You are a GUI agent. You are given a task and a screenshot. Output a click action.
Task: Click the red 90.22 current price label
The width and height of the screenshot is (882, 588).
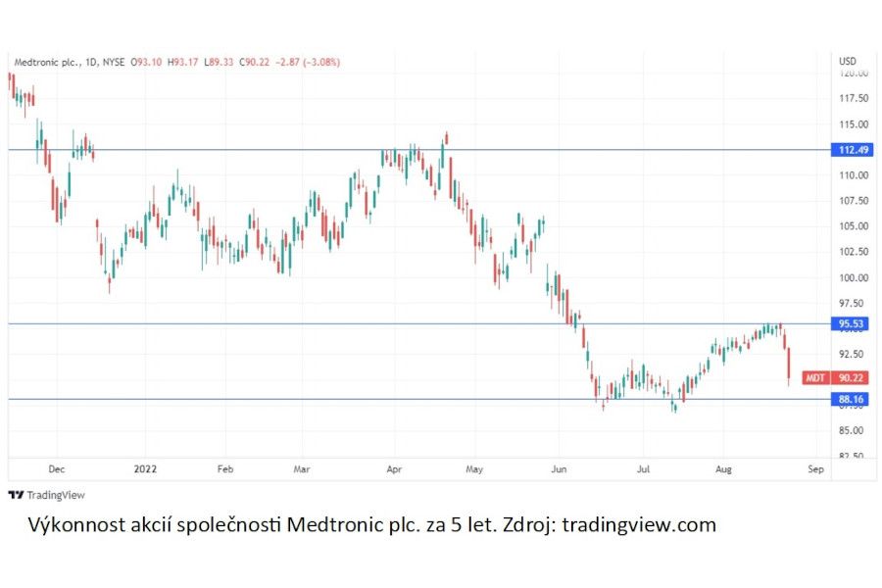[x=849, y=377]
